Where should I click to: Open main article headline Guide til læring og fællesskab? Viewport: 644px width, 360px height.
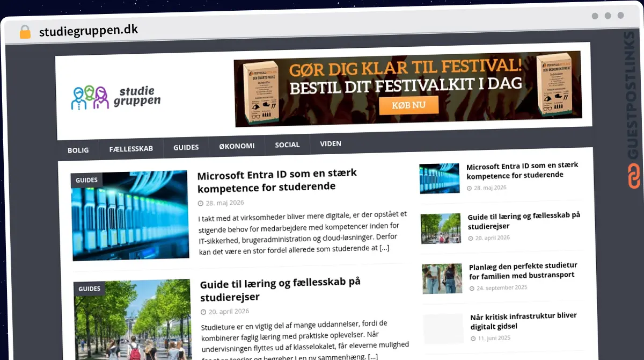(280, 290)
